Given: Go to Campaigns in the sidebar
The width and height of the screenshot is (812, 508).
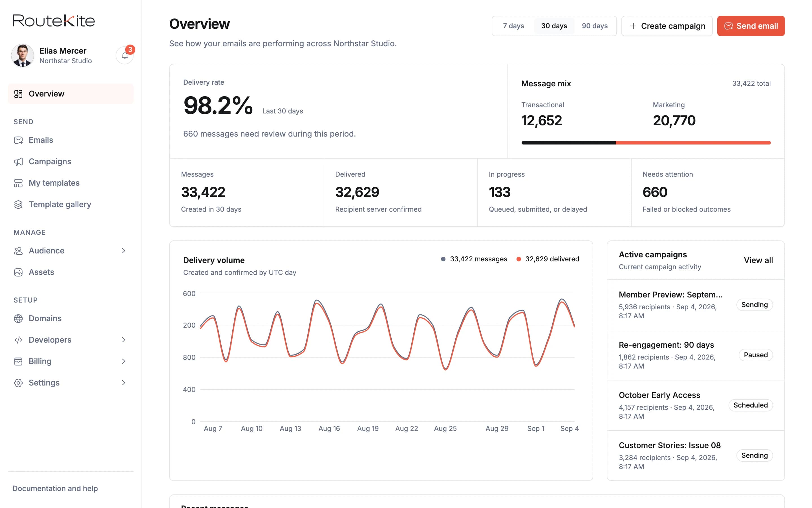Looking at the screenshot, I should pyautogui.click(x=71, y=162).
